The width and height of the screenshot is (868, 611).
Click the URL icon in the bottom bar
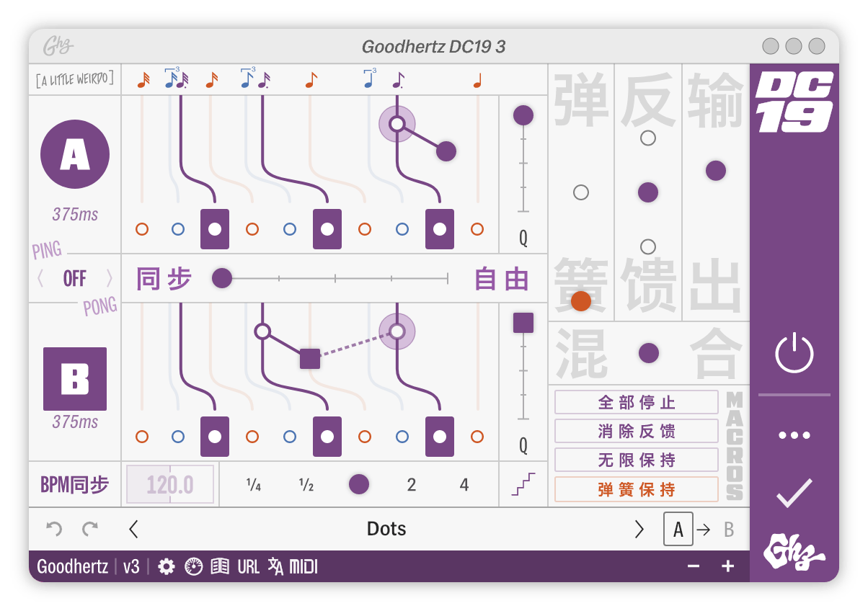[x=247, y=566]
